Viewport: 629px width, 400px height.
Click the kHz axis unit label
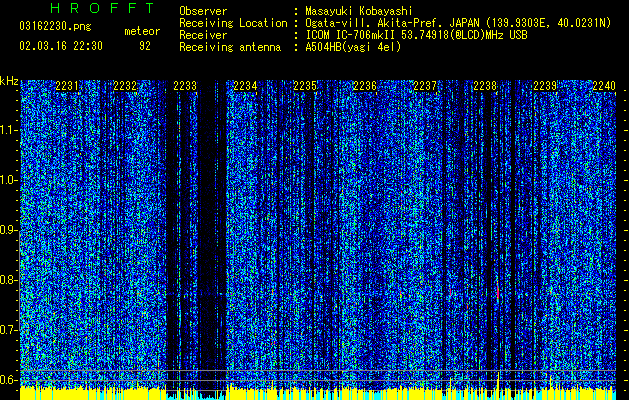tap(9, 81)
